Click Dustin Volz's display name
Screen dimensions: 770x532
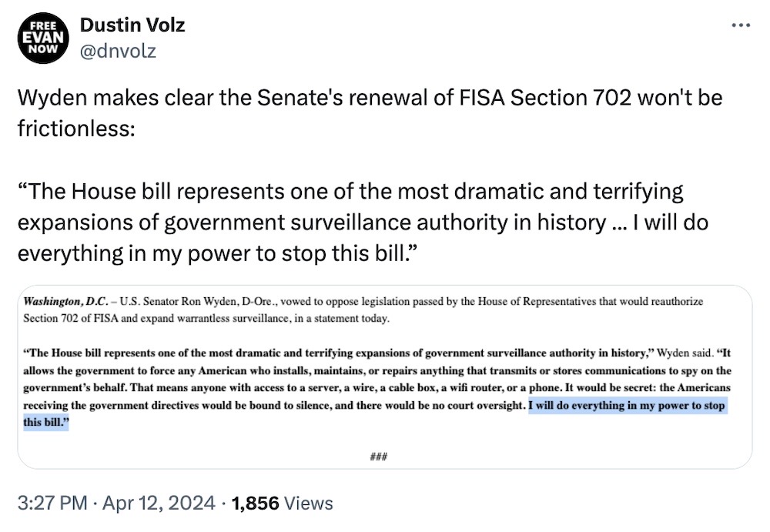click(x=132, y=24)
